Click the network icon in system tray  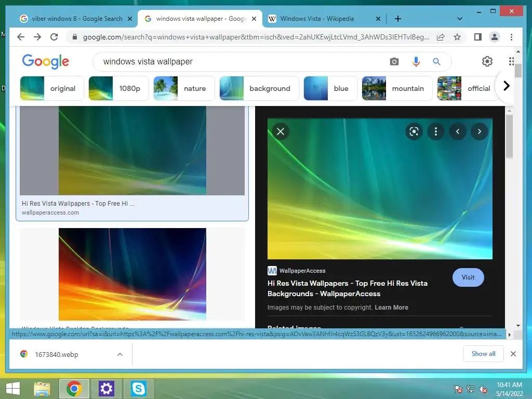coord(471,389)
